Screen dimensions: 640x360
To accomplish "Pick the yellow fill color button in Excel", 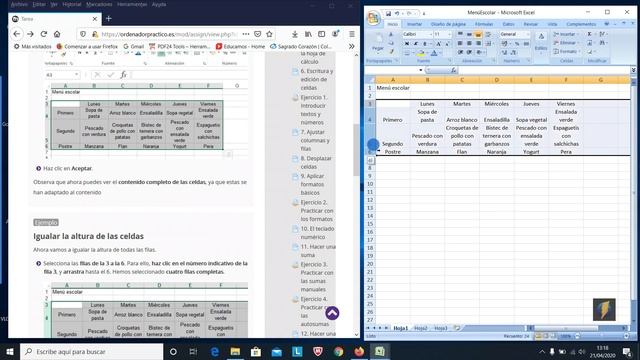I will tap(420, 53).
